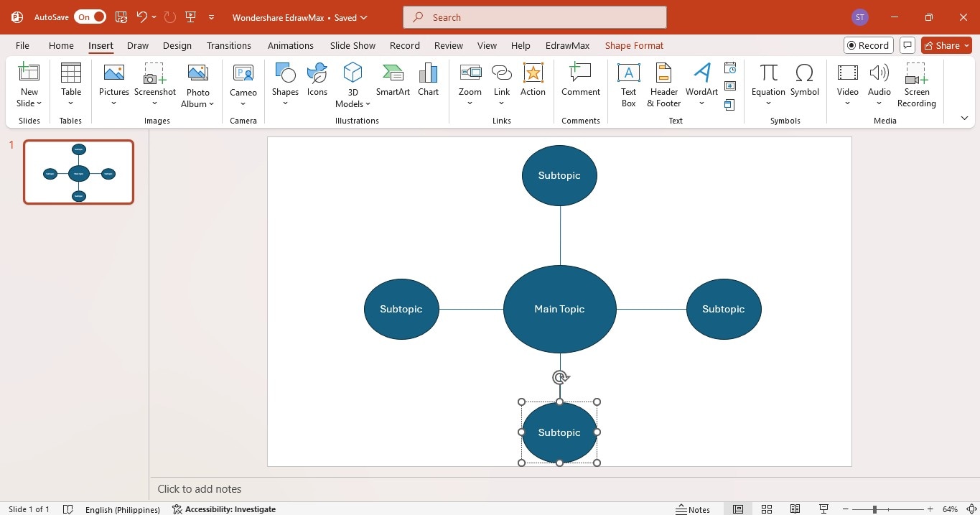Click the Photo Album icon
This screenshot has width=980, height=515.
[x=198, y=73]
